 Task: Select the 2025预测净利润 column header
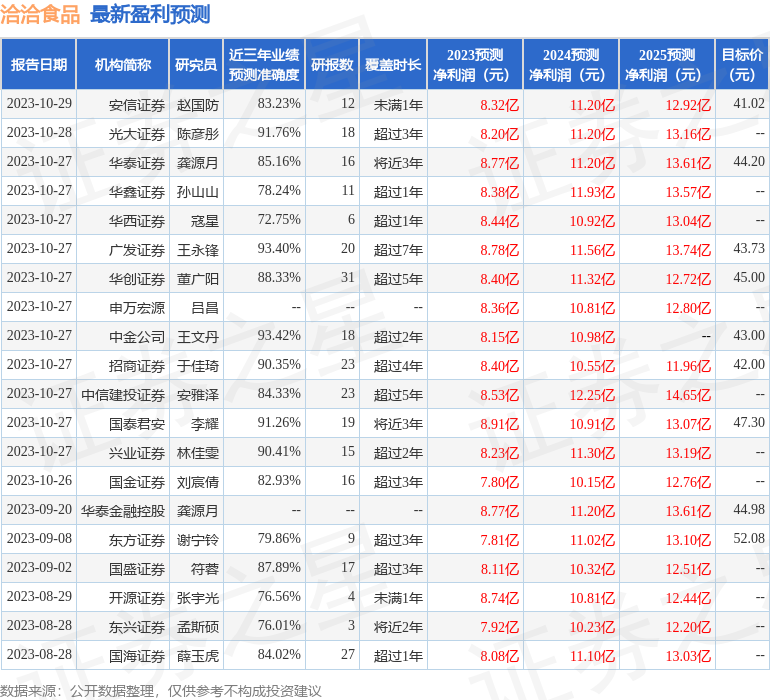click(x=667, y=64)
